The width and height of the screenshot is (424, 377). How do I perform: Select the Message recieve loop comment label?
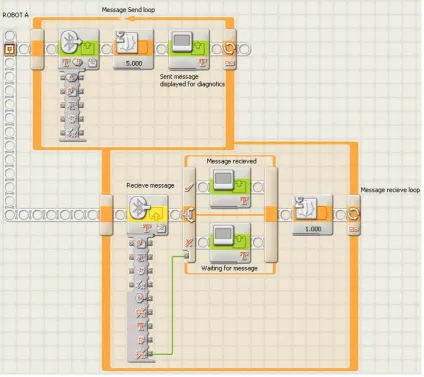click(390, 190)
